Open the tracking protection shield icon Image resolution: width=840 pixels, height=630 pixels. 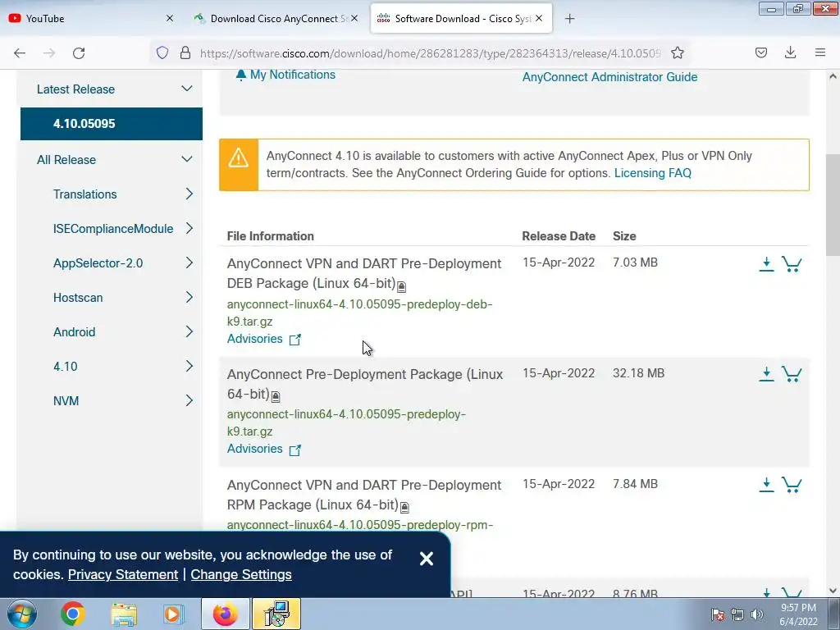[x=162, y=53]
